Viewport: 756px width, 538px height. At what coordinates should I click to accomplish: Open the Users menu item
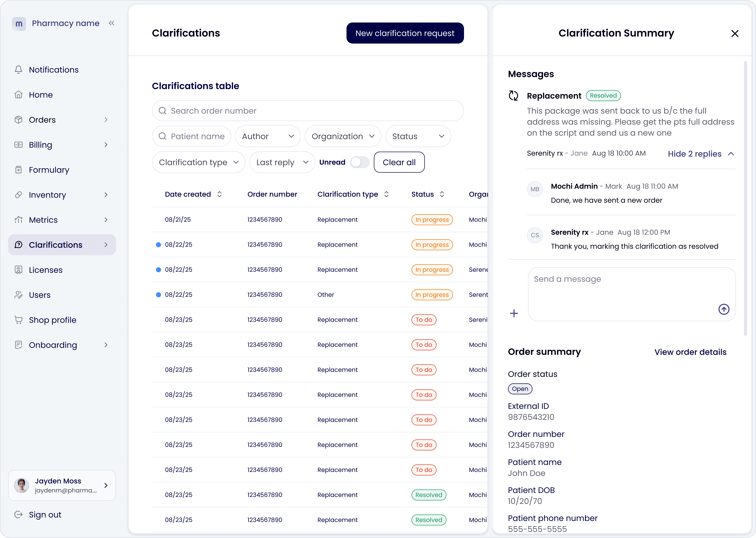tap(62, 295)
